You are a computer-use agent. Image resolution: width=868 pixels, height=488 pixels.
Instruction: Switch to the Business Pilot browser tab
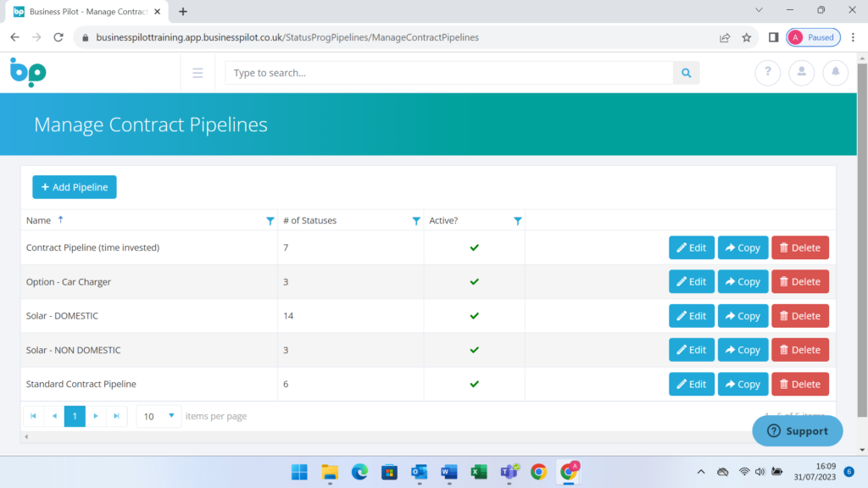(85, 12)
